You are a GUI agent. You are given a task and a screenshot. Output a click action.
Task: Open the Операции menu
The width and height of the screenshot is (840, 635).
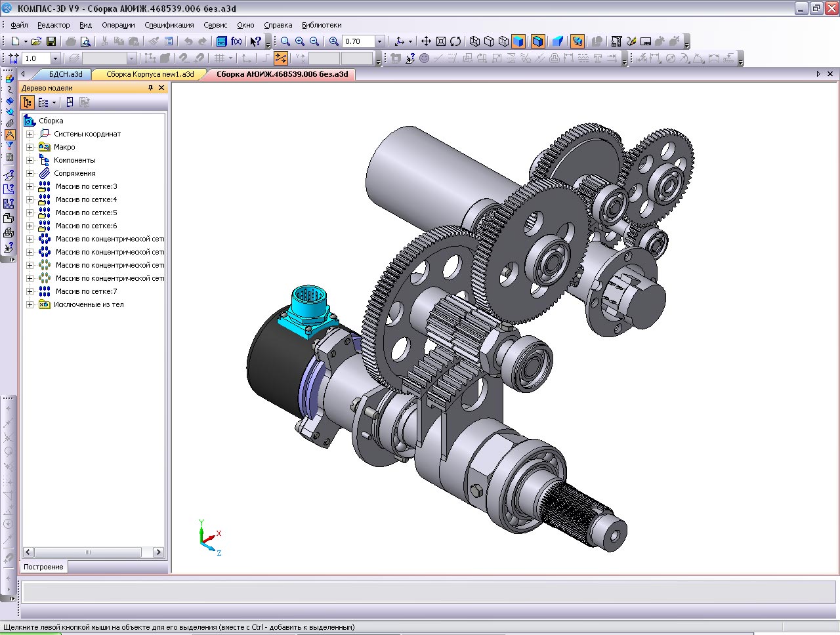pos(118,25)
